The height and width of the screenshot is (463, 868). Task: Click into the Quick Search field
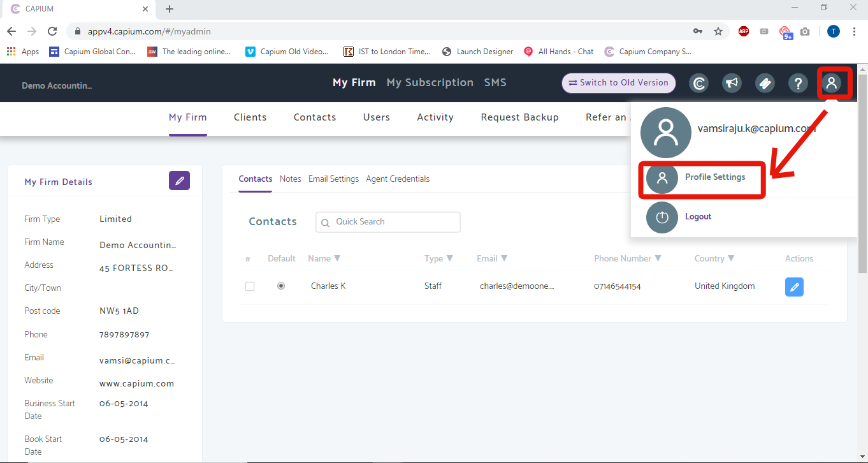pos(388,222)
